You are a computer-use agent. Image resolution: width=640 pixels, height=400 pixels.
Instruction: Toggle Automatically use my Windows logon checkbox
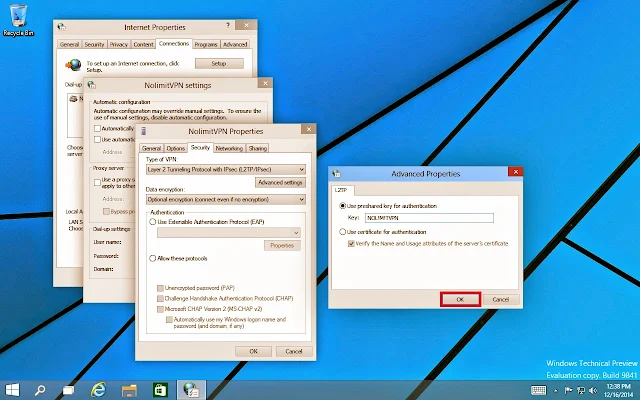click(x=169, y=320)
